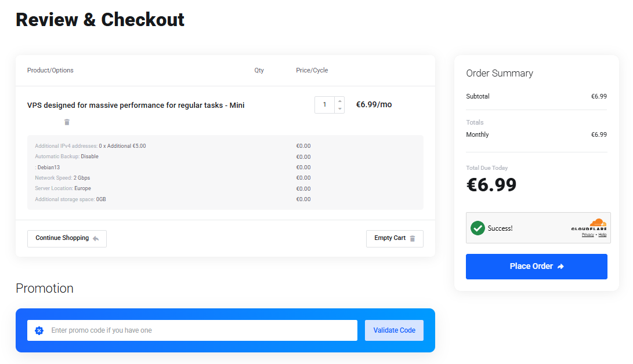The height and width of the screenshot is (364, 633).
Task: Click the Additional IPv4 addresses option row
Action: point(91,146)
